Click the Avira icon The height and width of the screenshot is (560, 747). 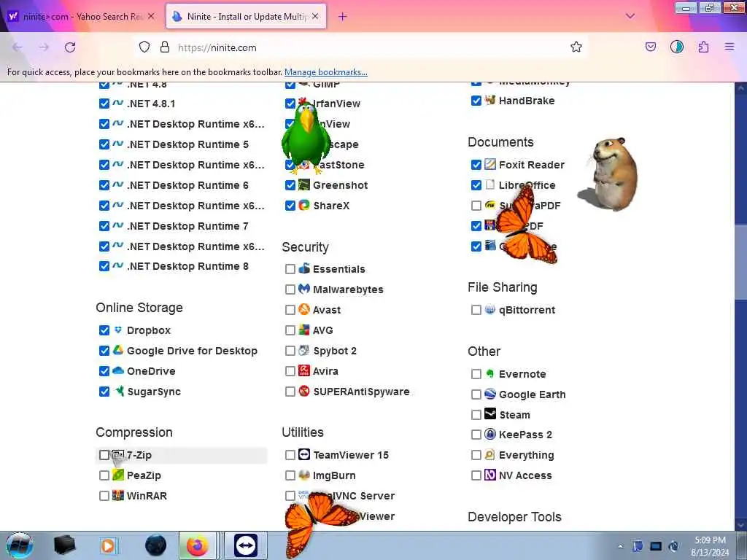click(304, 370)
